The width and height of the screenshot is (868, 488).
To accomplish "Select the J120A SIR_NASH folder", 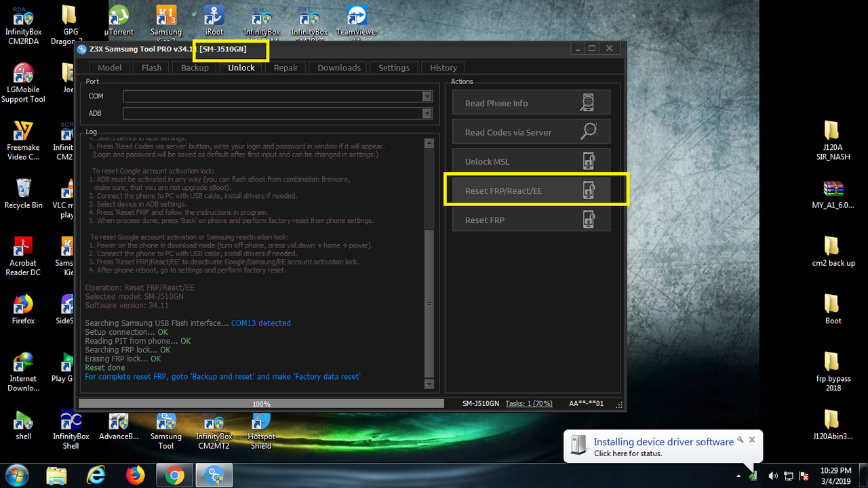I will 833,141.
